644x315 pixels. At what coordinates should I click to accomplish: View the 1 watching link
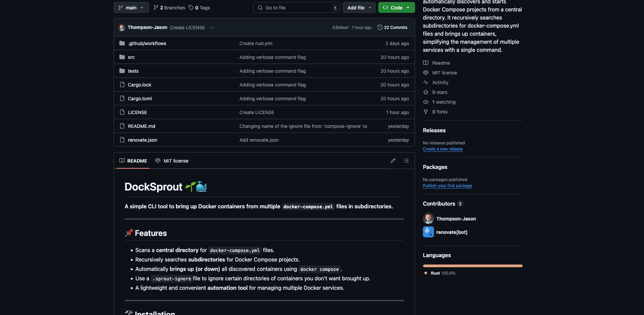444,102
